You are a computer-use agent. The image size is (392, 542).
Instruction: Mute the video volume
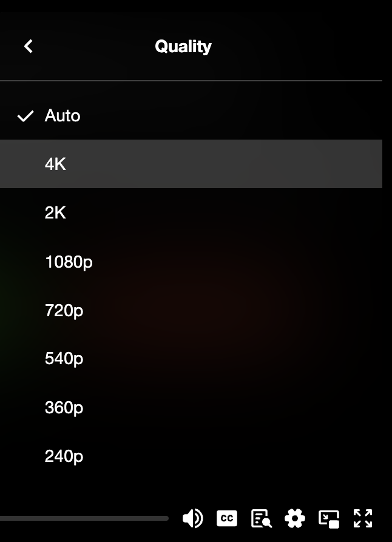192,518
